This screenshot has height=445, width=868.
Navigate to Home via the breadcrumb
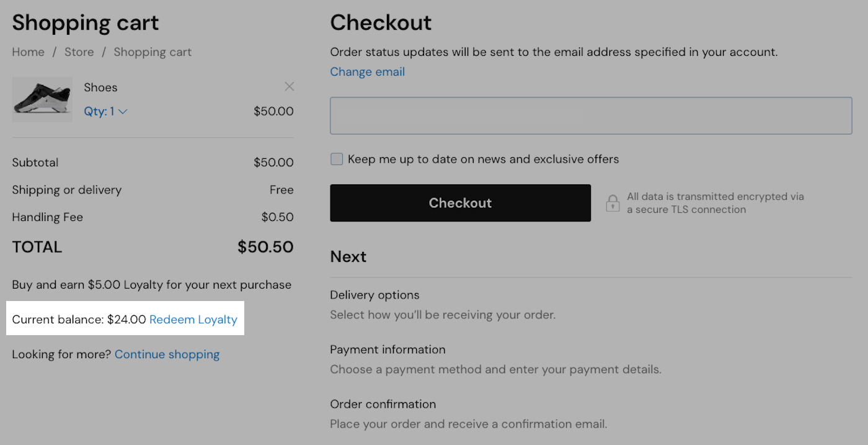[x=28, y=52]
